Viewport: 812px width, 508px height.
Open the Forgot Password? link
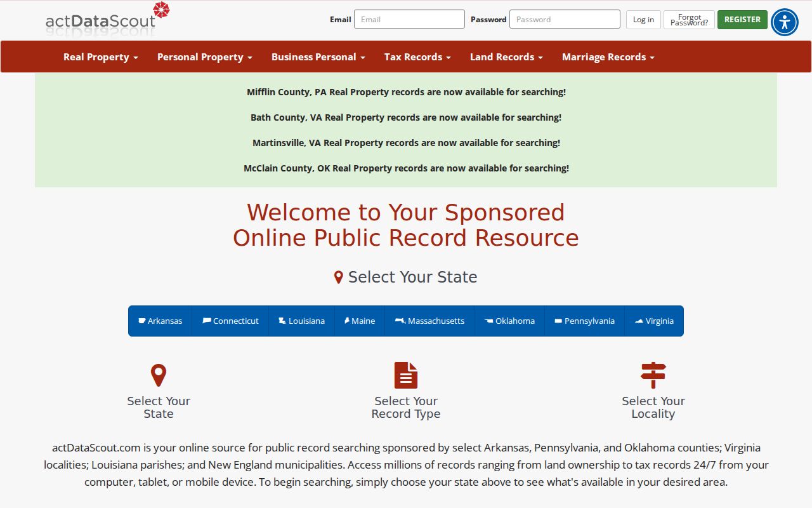pyautogui.click(x=689, y=20)
